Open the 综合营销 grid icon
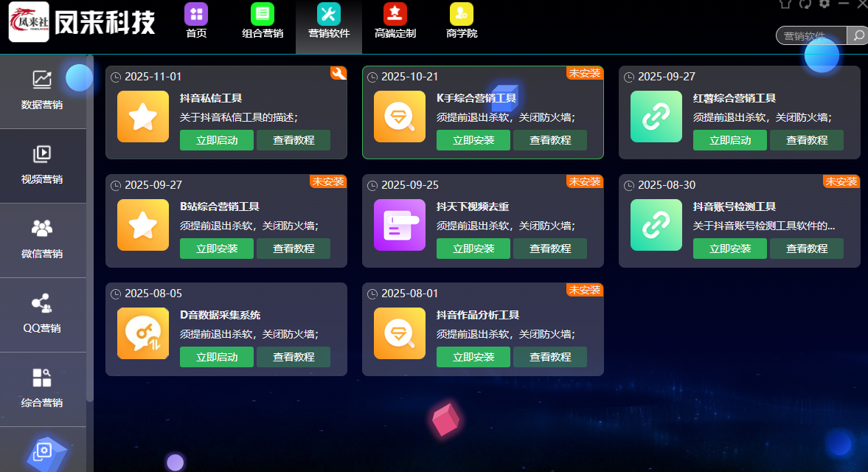This screenshot has height=472, width=868. pyautogui.click(x=44, y=376)
